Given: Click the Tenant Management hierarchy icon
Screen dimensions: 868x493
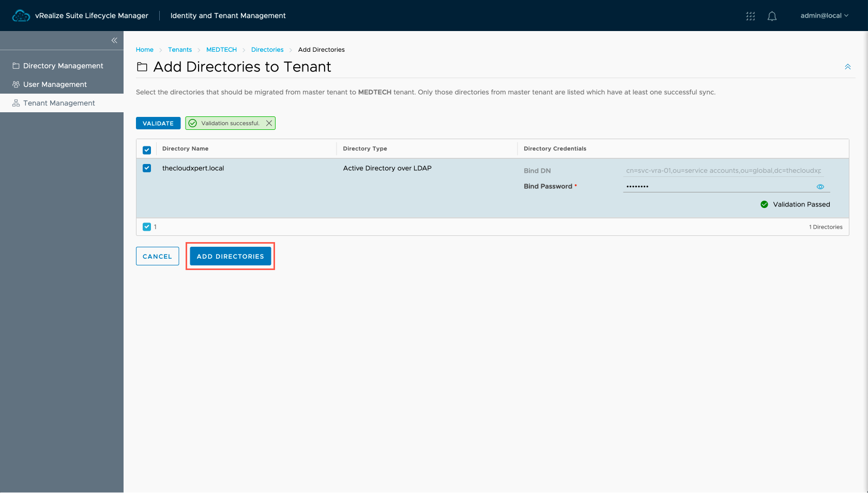Looking at the screenshot, I should tap(16, 103).
